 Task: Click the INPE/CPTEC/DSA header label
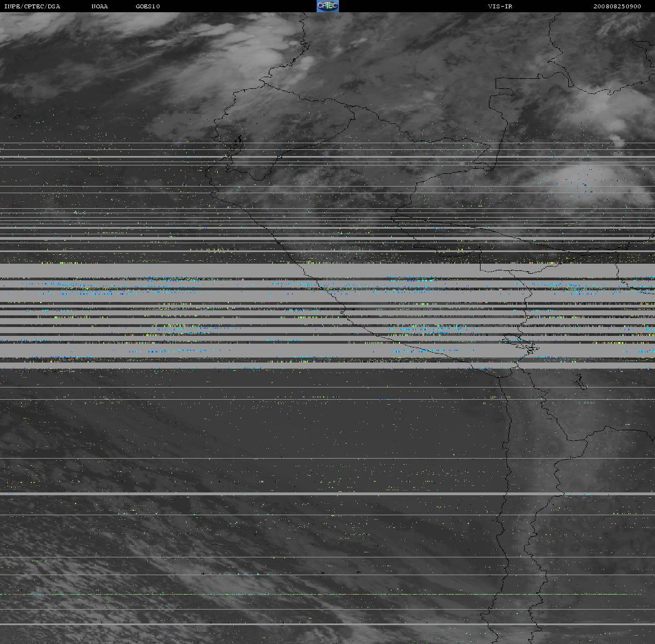pos(32,6)
